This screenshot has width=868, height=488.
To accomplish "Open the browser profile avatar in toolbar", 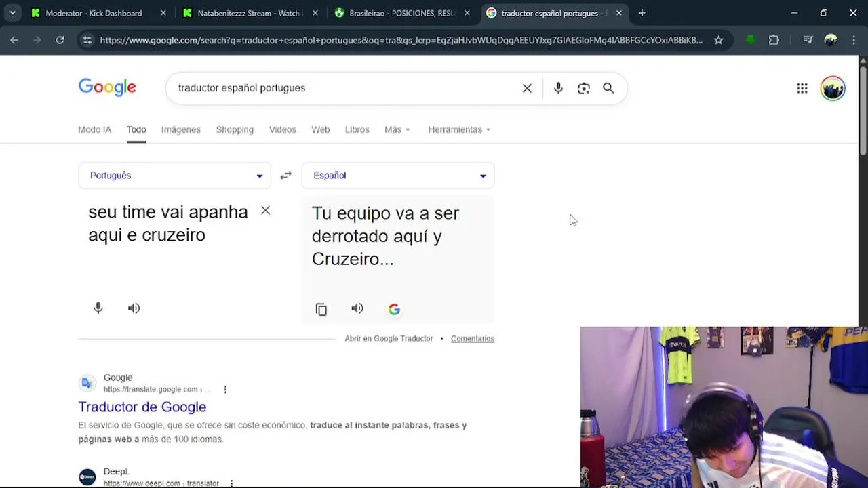I will pos(831,40).
